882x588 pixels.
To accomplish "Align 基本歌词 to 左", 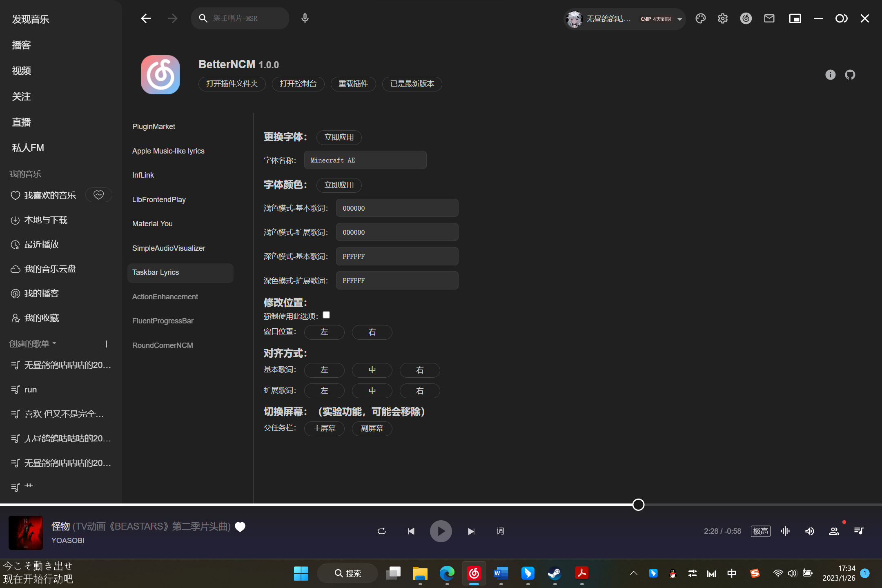I will point(324,370).
